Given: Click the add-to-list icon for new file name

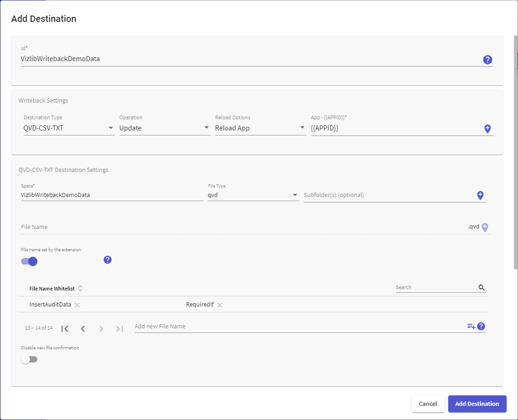Looking at the screenshot, I should click(x=471, y=327).
